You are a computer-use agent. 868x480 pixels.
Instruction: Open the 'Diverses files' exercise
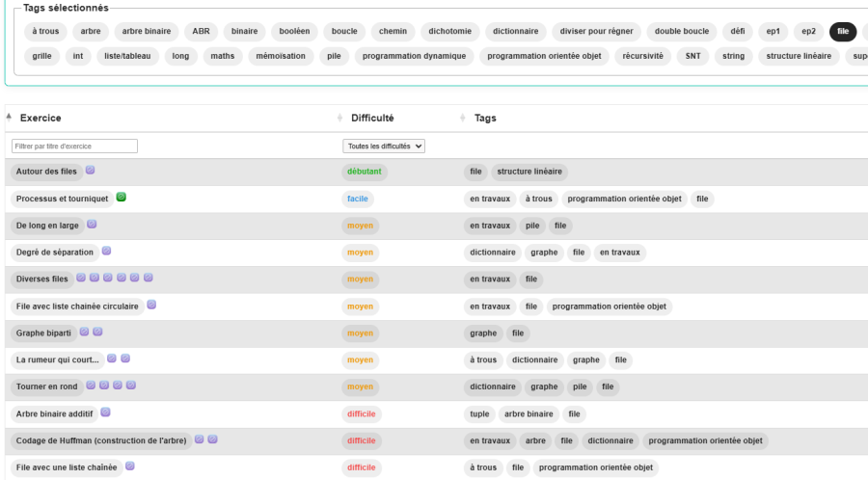(x=42, y=280)
